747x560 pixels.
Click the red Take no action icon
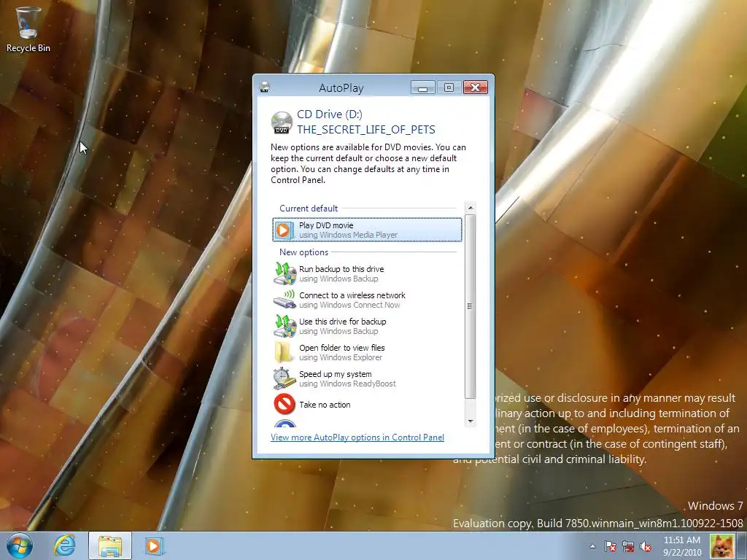(285, 404)
